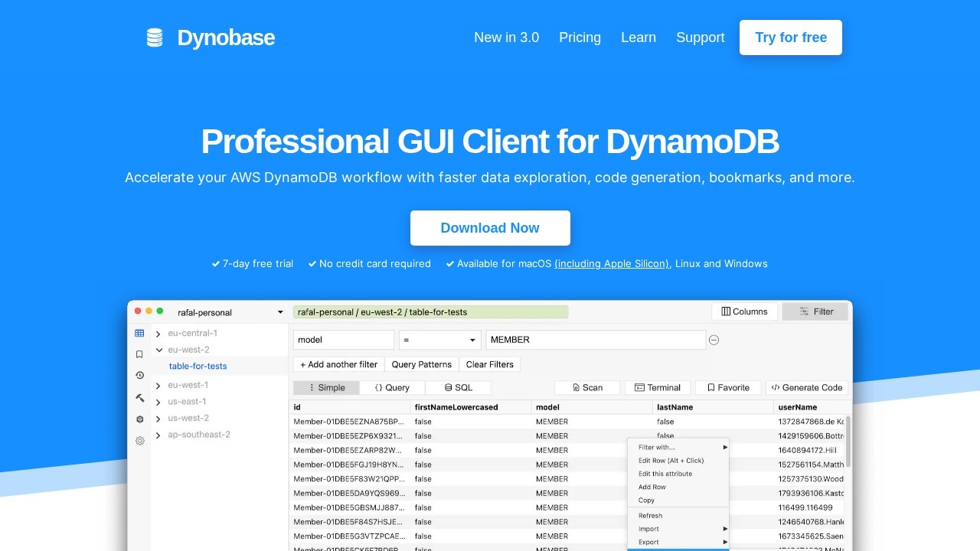The image size is (980, 551).
Task: Open the bookmarks icon in app sidebar
Action: tap(139, 354)
